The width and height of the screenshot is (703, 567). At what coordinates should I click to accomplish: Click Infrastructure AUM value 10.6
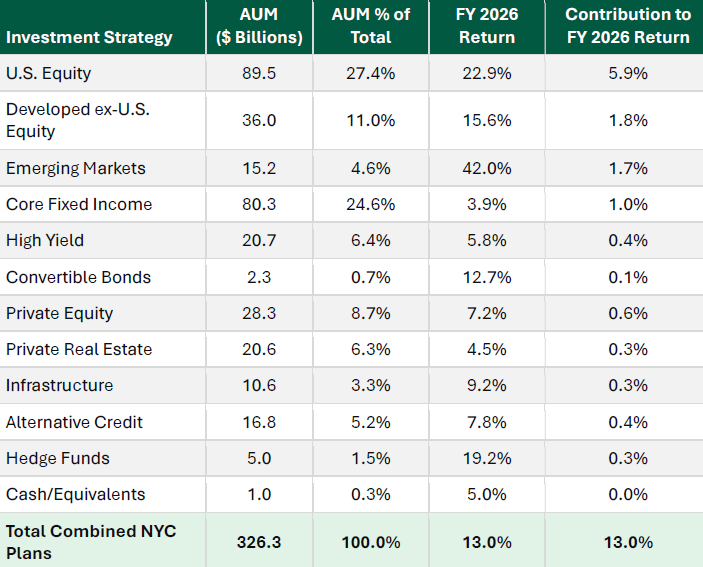coord(259,385)
